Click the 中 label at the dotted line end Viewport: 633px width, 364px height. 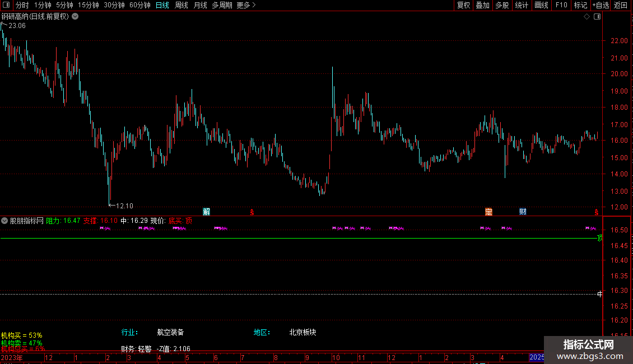pos(600,294)
